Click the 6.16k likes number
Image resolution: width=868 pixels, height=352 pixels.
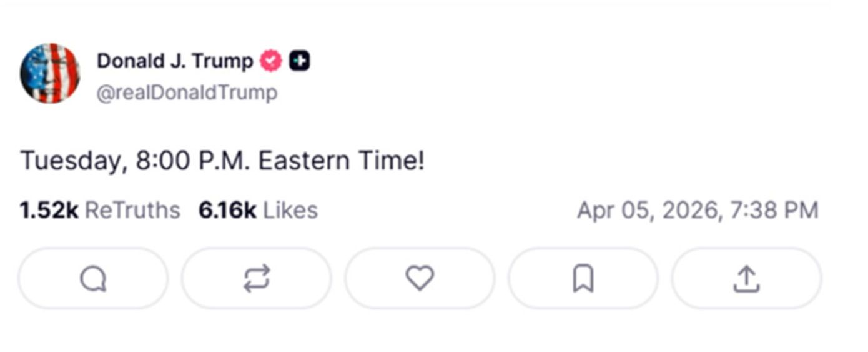[x=227, y=210]
